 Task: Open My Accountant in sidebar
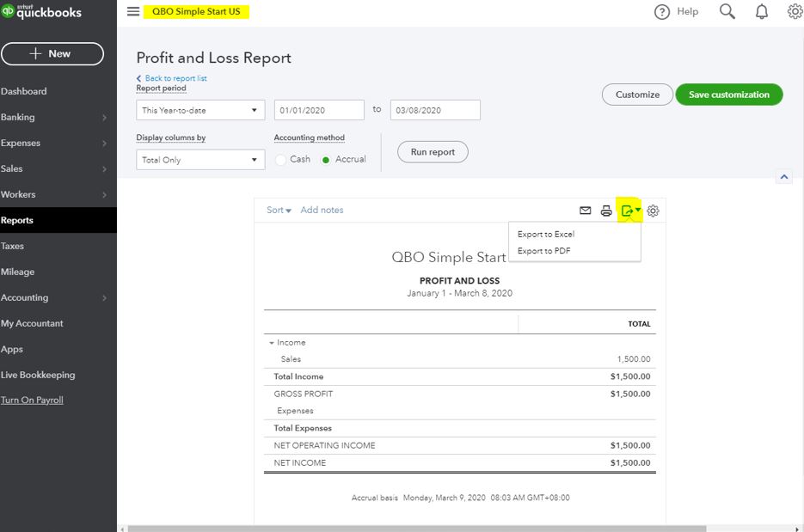pos(32,323)
